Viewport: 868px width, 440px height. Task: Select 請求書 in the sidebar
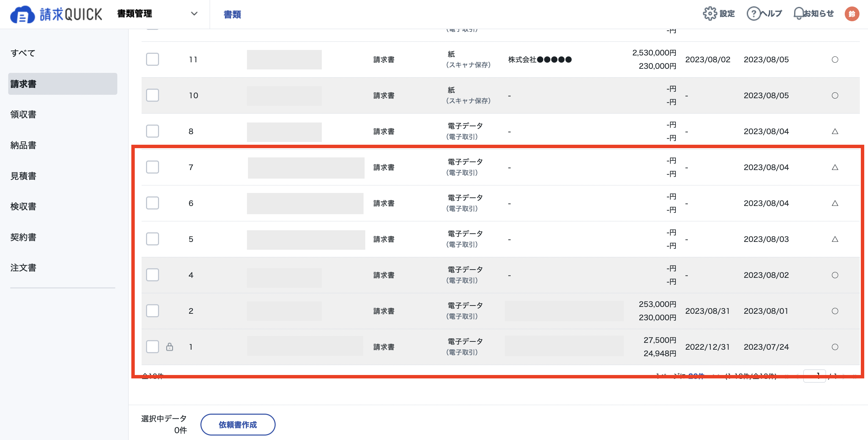tap(63, 84)
